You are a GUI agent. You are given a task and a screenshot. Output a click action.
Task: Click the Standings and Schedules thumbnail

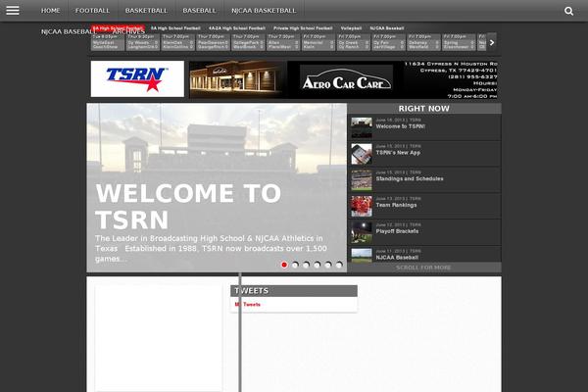coord(362,180)
